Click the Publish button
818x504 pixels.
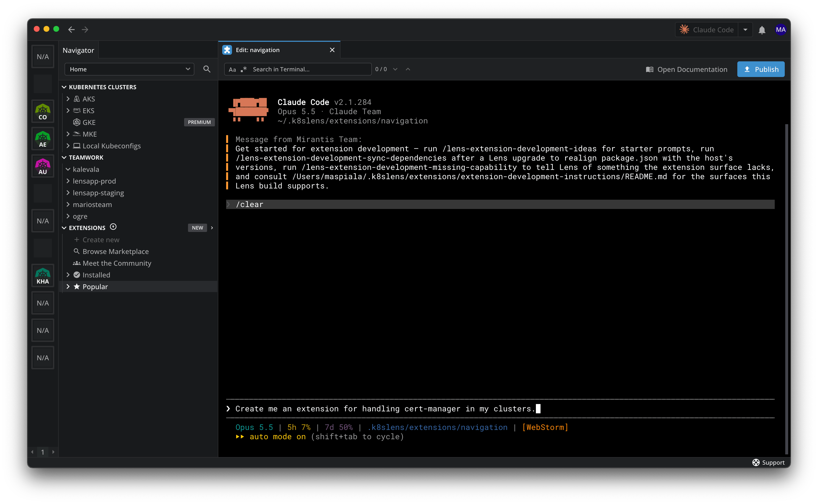click(x=761, y=69)
